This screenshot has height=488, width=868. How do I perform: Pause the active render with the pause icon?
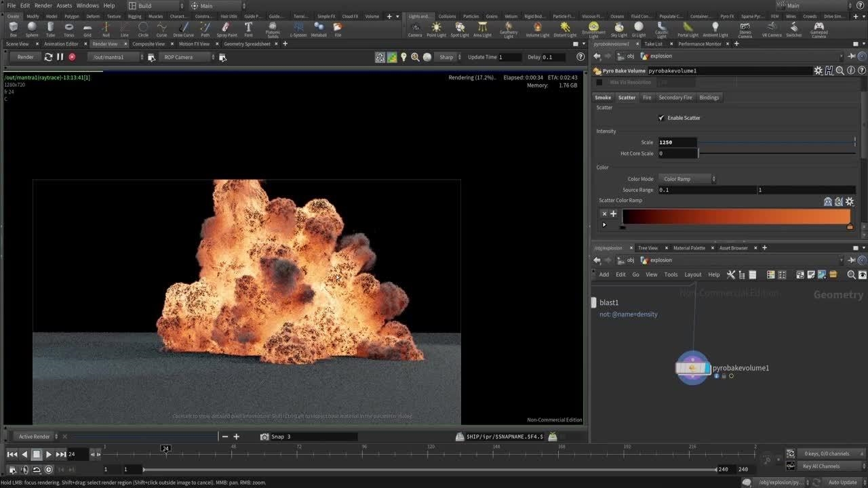click(x=58, y=57)
